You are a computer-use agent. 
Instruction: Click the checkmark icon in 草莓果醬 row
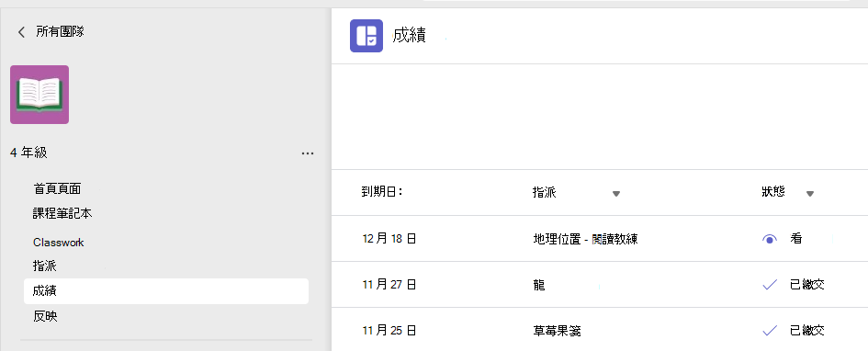[x=770, y=331]
